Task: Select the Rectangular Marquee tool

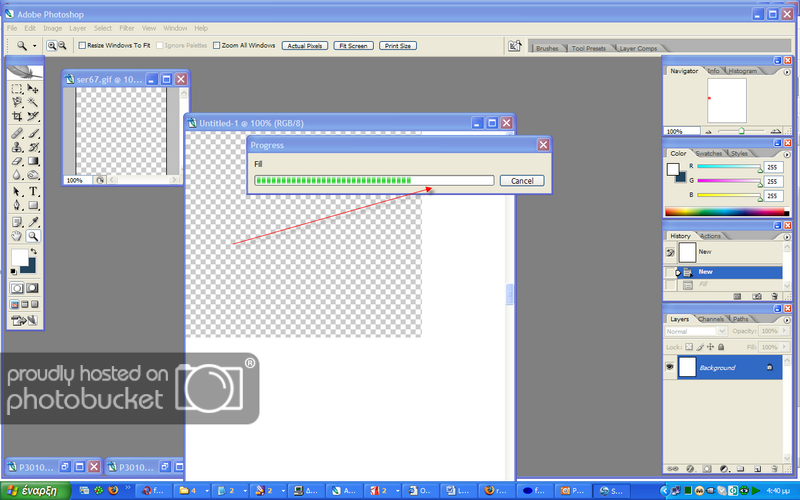Action: click(x=17, y=88)
